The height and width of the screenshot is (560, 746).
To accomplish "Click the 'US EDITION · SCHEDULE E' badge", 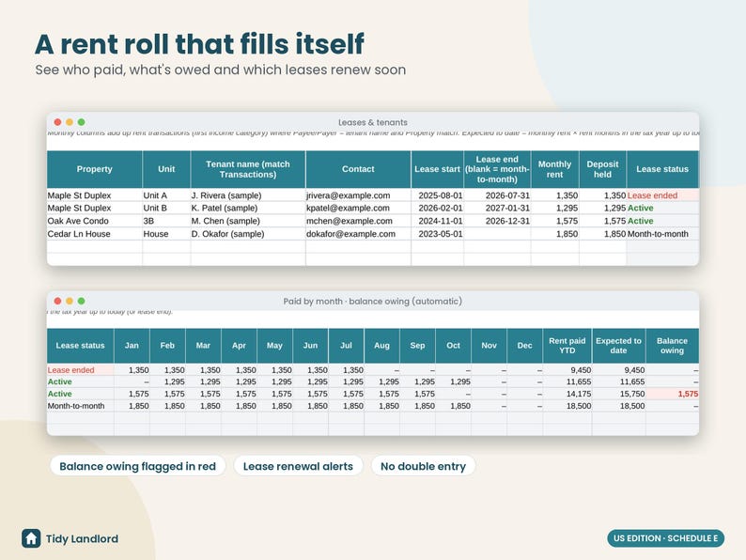I will click(x=665, y=538).
